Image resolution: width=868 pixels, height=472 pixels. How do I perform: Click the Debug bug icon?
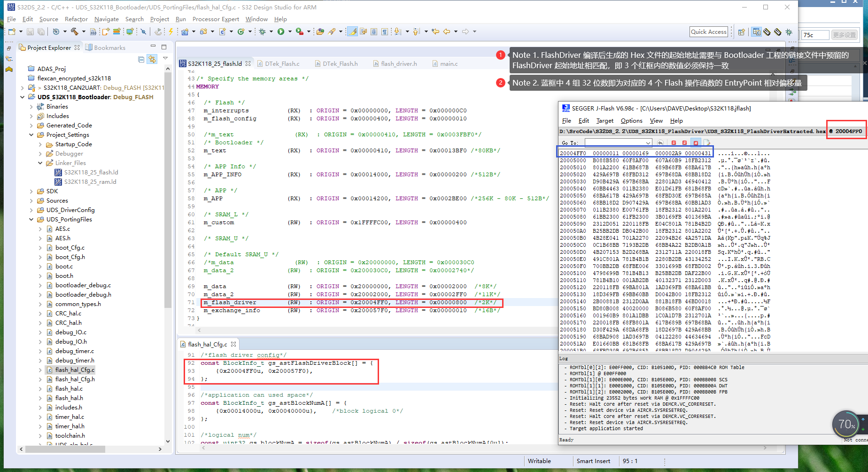tap(263, 31)
